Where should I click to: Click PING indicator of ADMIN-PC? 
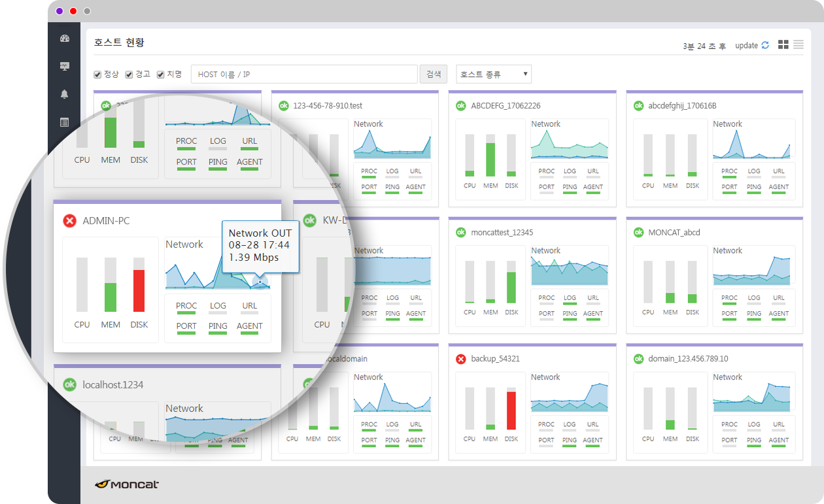point(218,328)
